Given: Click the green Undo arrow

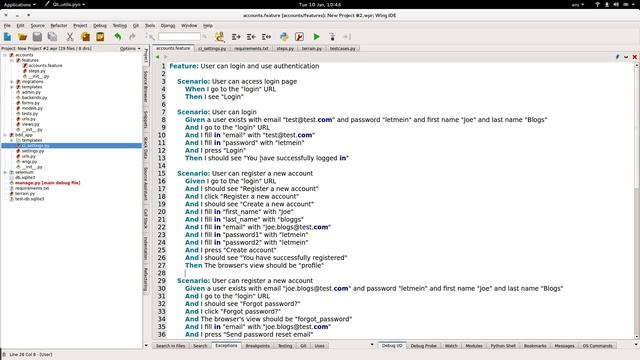Looking at the screenshot, I should pyautogui.click(x=118, y=37).
